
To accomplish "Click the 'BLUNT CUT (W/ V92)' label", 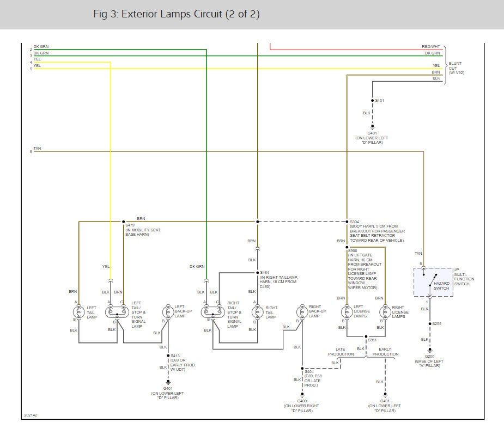I will tap(457, 68).
